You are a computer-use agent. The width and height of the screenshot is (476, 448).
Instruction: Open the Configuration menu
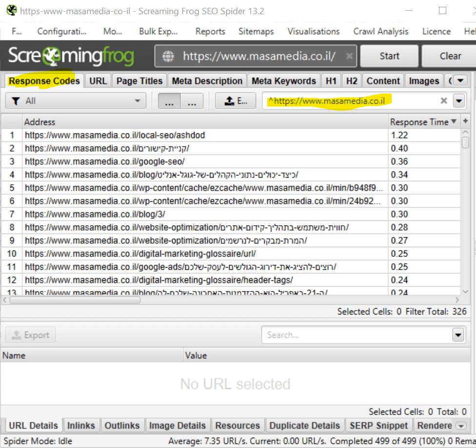[61, 31]
